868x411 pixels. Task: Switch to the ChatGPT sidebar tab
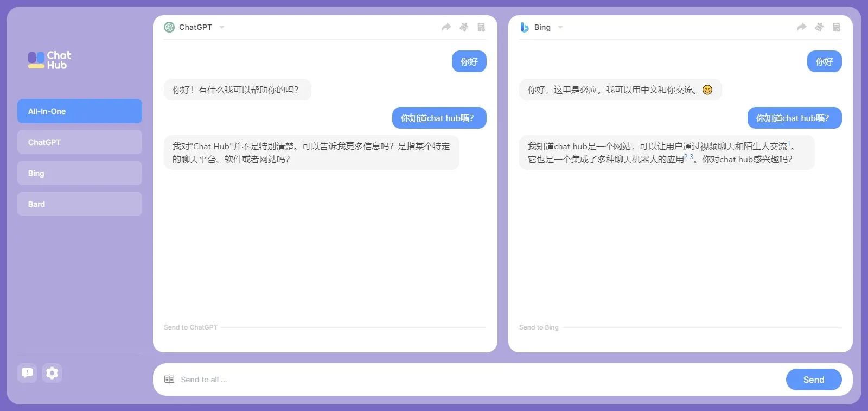pyautogui.click(x=80, y=142)
